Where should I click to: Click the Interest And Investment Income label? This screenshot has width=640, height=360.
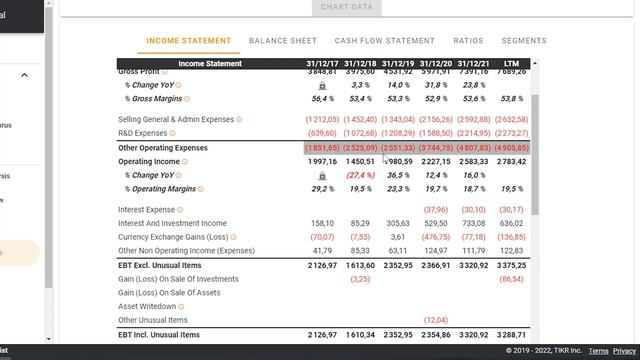click(172, 223)
